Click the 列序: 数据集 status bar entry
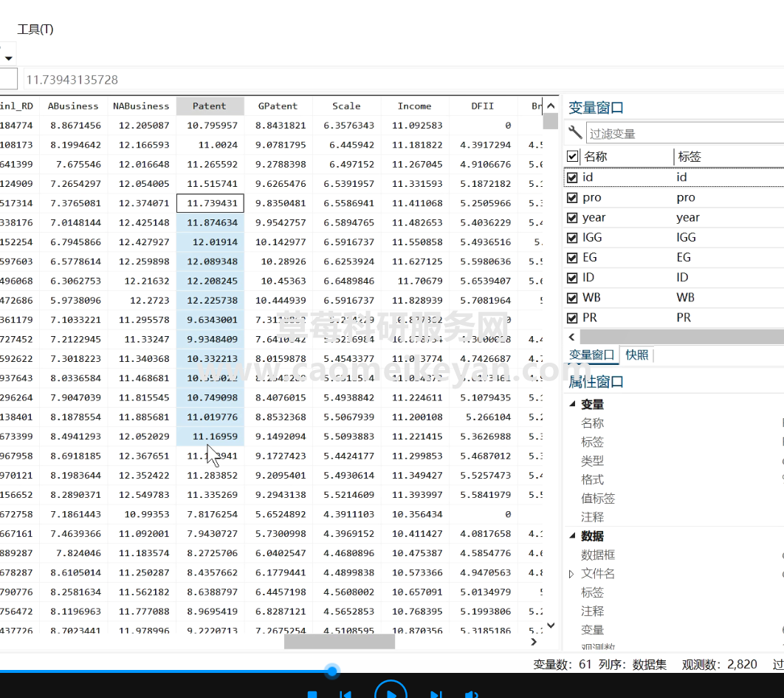 [x=633, y=665]
